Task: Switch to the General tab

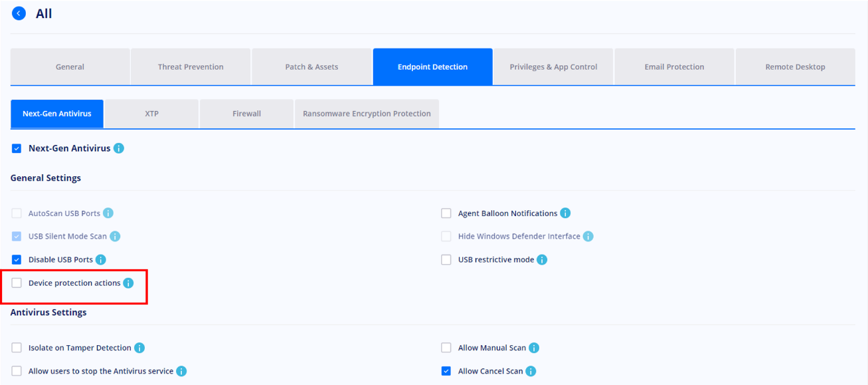Action: click(x=70, y=66)
